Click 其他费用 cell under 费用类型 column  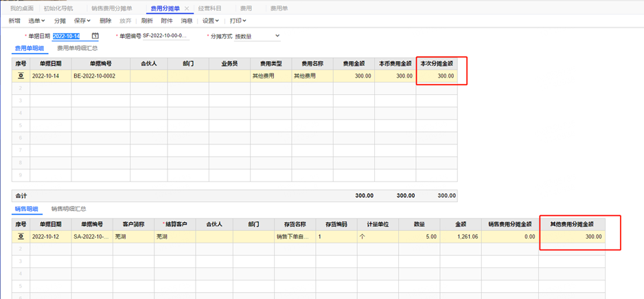click(x=271, y=76)
